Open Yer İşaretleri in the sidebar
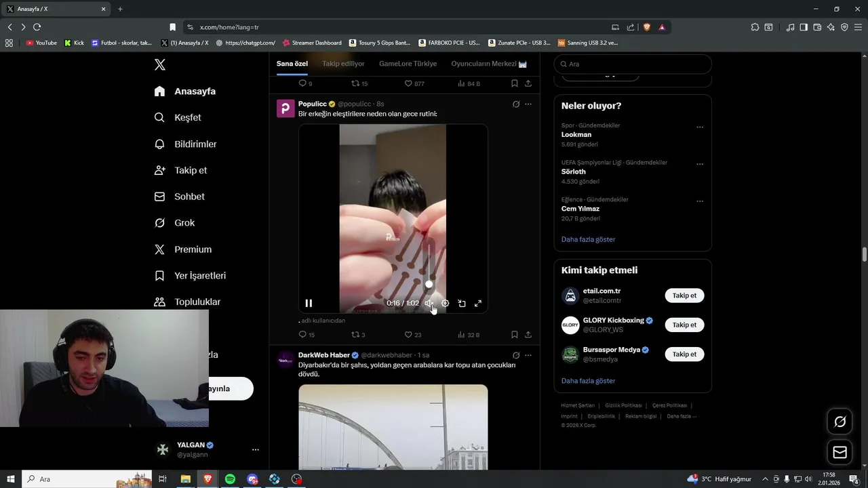The width and height of the screenshot is (868, 488). 190,276
